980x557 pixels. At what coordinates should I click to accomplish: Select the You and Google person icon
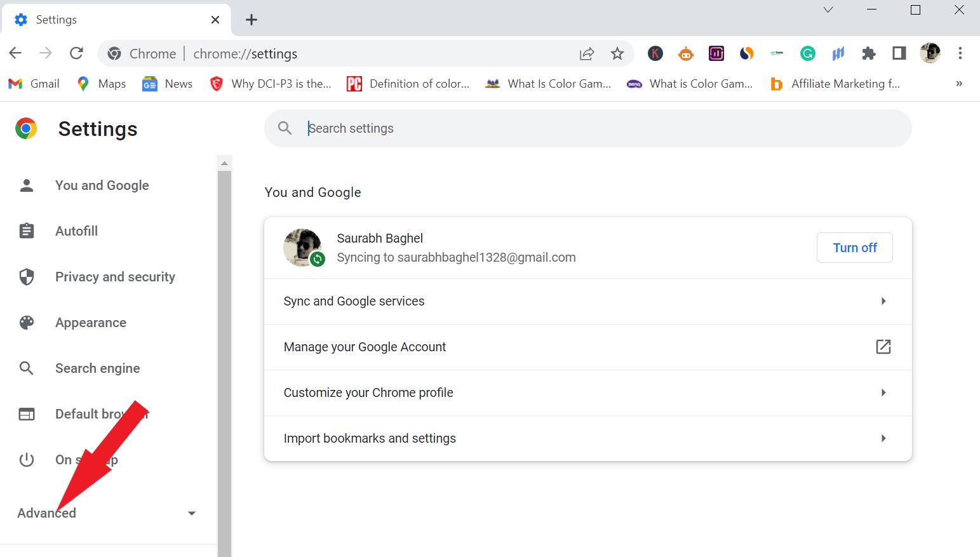point(26,185)
